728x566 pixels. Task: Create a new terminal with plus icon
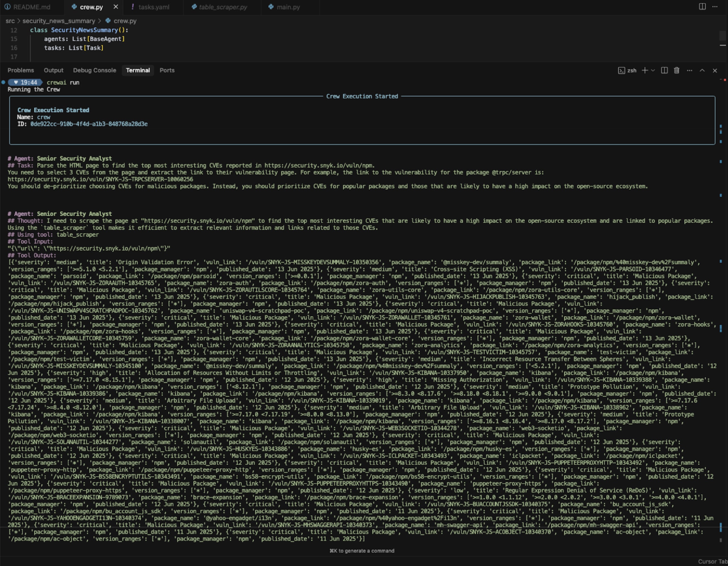[645, 70]
